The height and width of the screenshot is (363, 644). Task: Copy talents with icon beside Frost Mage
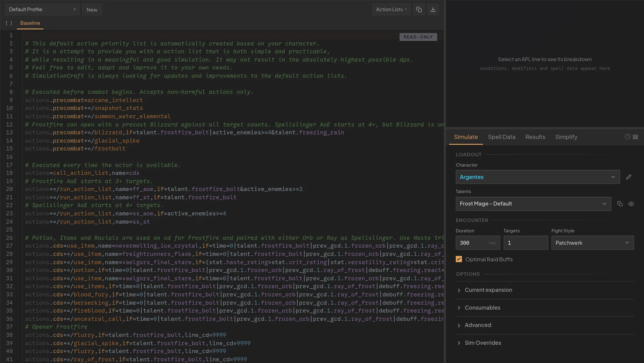coord(620,204)
